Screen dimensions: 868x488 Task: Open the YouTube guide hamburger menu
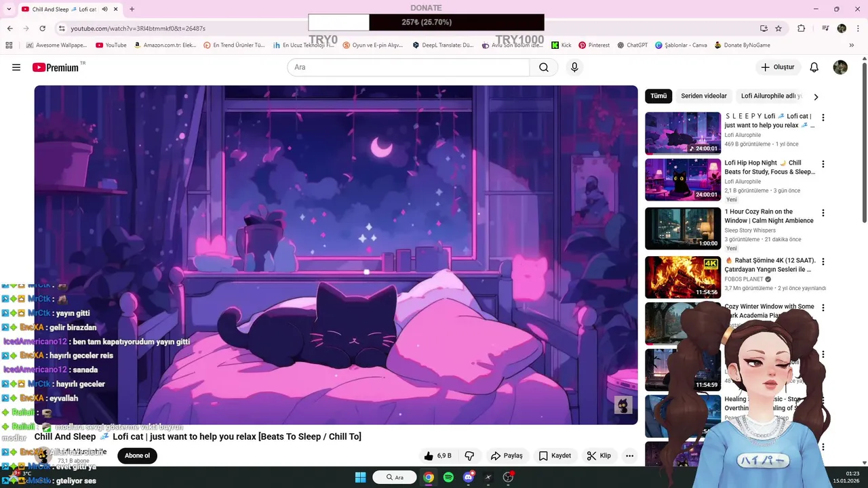(16, 67)
